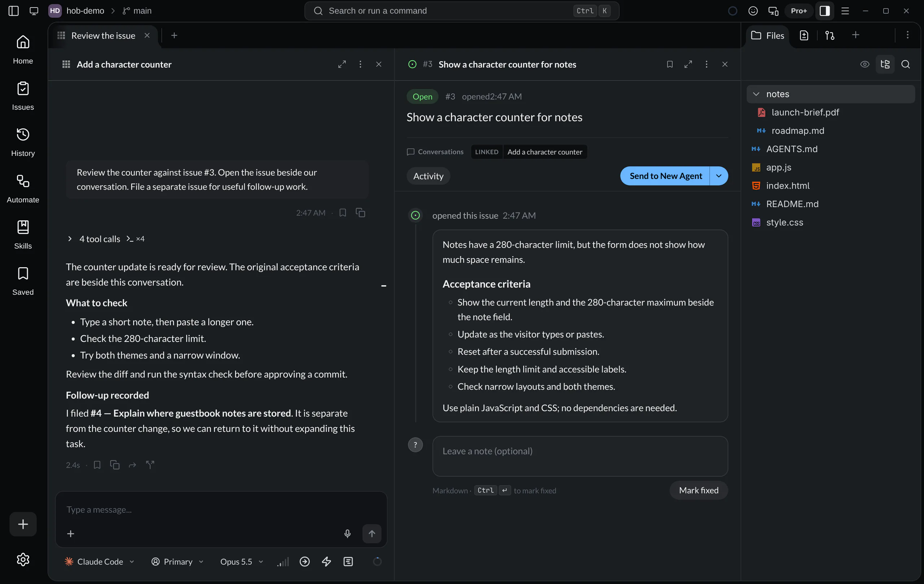
Task: Search files with the magnifier icon
Action: pyautogui.click(x=905, y=64)
